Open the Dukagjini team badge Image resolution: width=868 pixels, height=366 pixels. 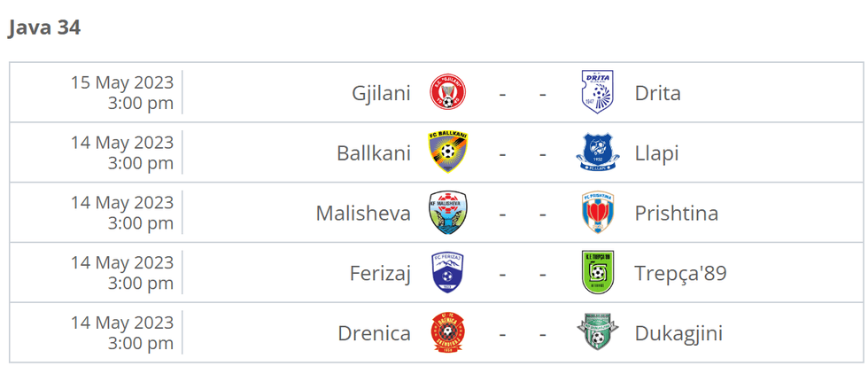(x=595, y=333)
